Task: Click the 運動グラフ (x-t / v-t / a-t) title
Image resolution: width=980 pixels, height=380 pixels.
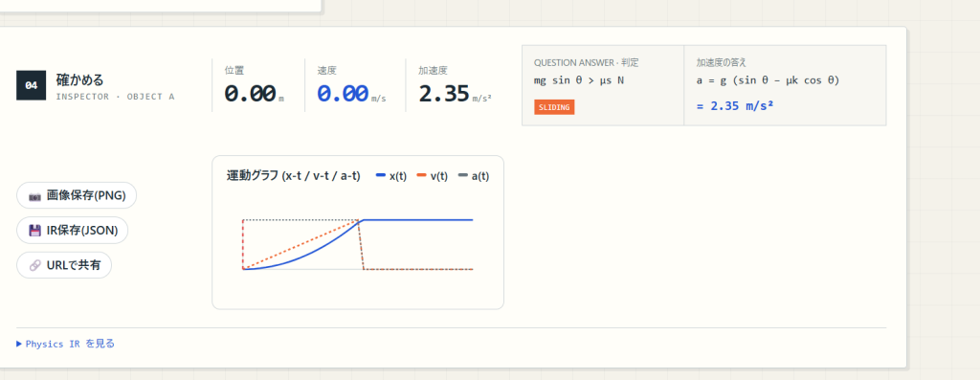Action: tap(293, 176)
